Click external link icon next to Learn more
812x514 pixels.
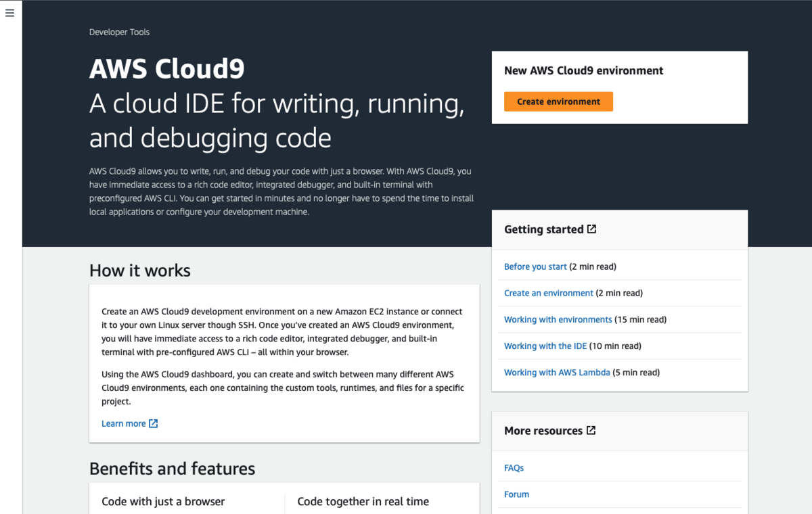pyautogui.click(x=154, y=423)
